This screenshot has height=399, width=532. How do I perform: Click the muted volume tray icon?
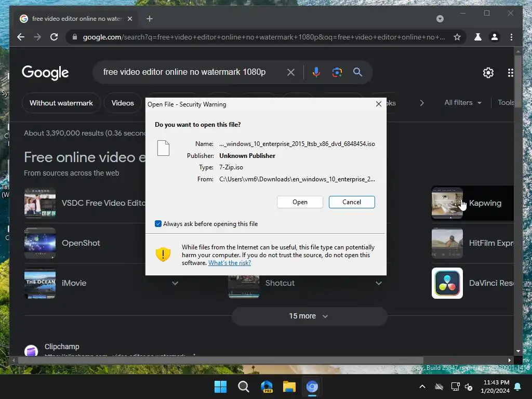[x=469, y=387]
